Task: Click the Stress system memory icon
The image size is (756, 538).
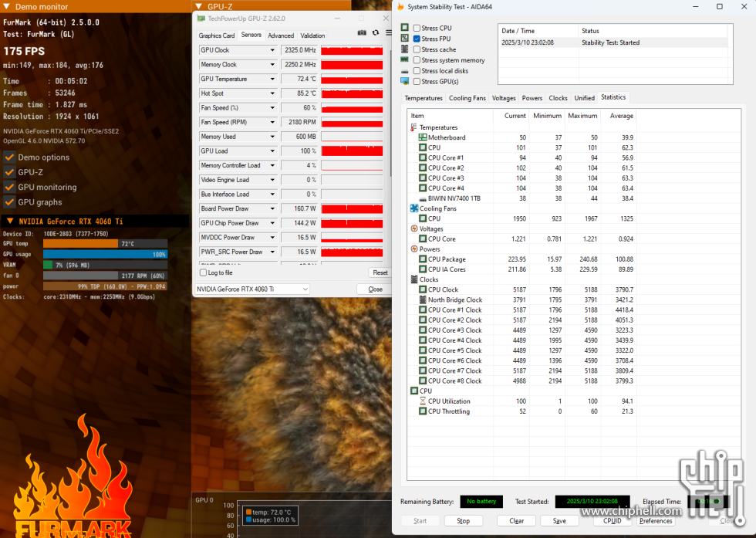Action: coord(404,59)
